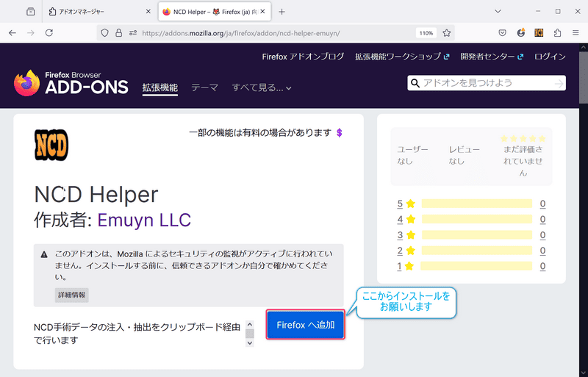Open the list all tabs chevron
Screen dimensions: 588x377
click(498, 12)
